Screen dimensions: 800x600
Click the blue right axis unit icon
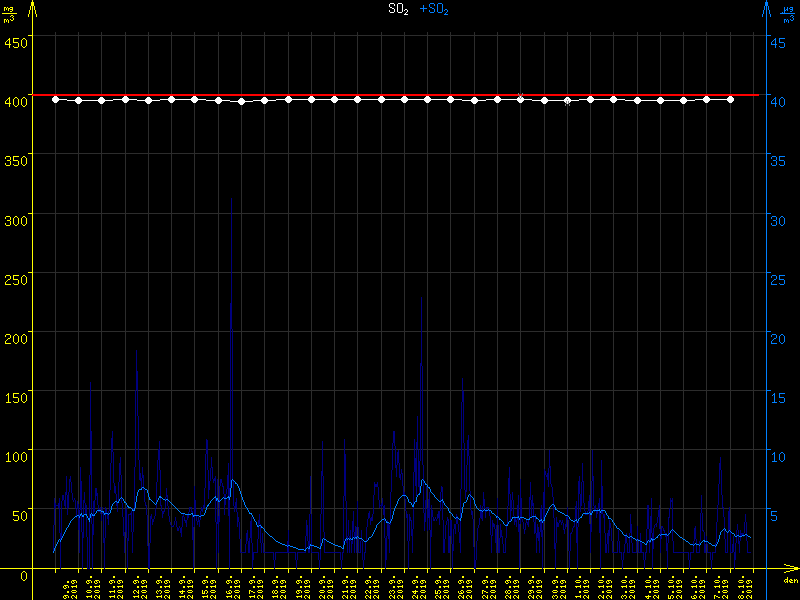(x=790, y=13)
